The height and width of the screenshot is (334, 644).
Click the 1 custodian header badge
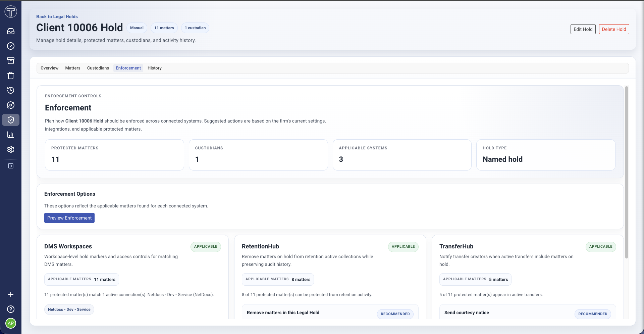(195, 28)
